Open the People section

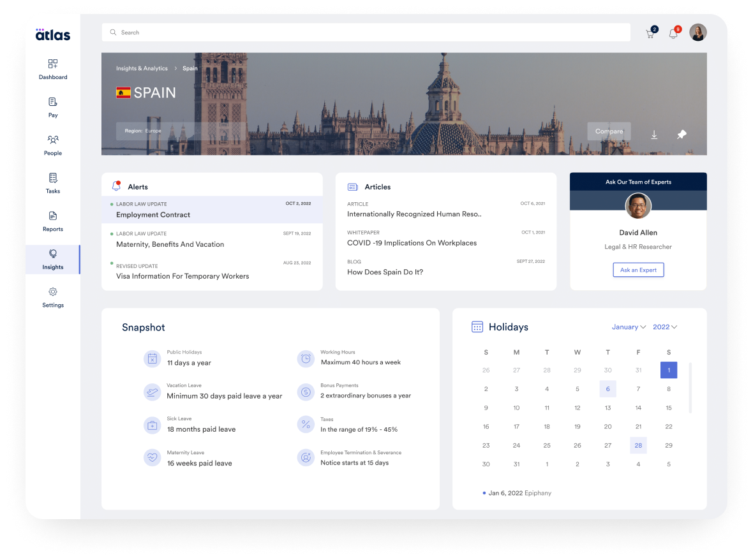pyautogui.click(x=53, y=145)
